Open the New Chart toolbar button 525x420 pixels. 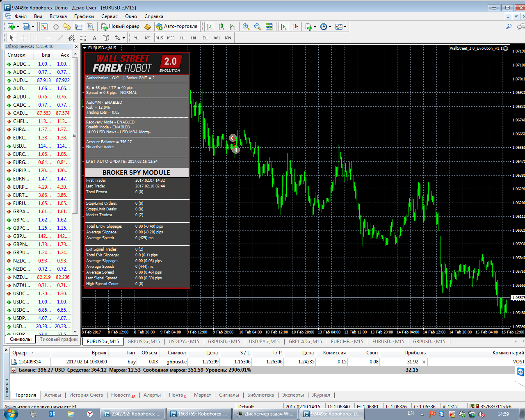pyautogui.click(x=11, y=27)
